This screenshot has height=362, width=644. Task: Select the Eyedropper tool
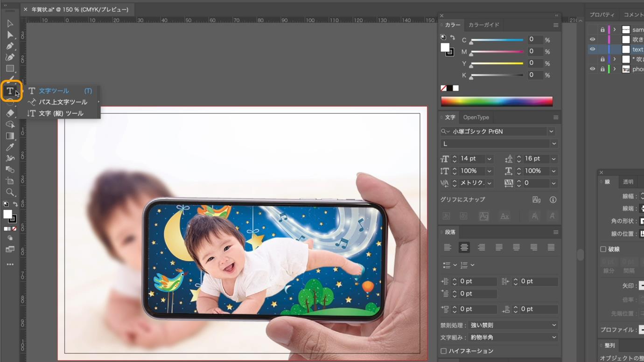[x=10, y=147]
